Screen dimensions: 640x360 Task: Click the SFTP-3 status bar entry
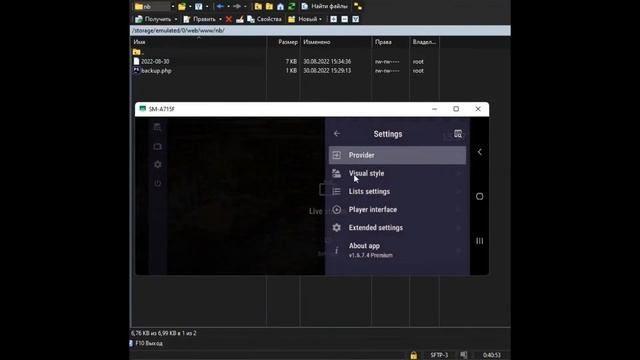click(x=439, y=355)
